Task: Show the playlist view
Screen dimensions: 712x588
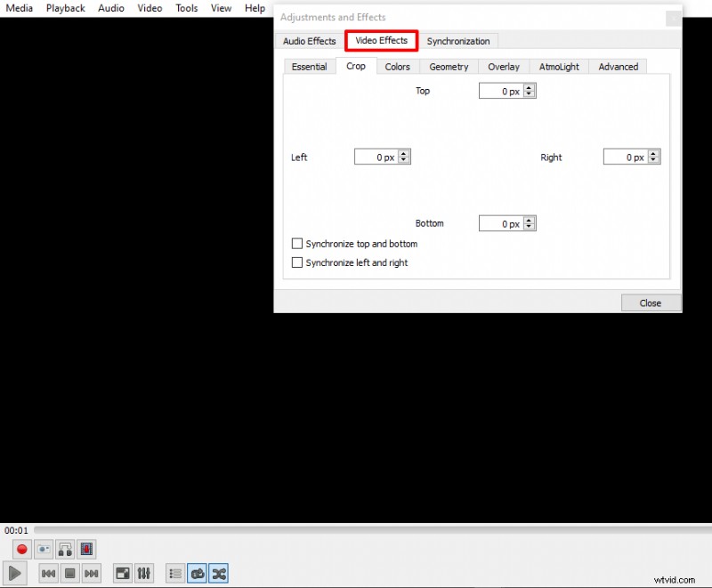Action: [x=175, y=573]
